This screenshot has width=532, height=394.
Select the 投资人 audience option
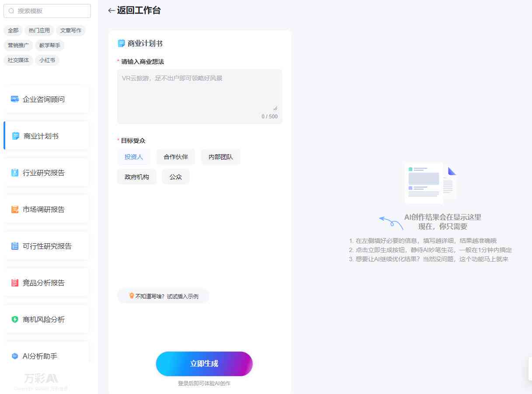point(134,157)
